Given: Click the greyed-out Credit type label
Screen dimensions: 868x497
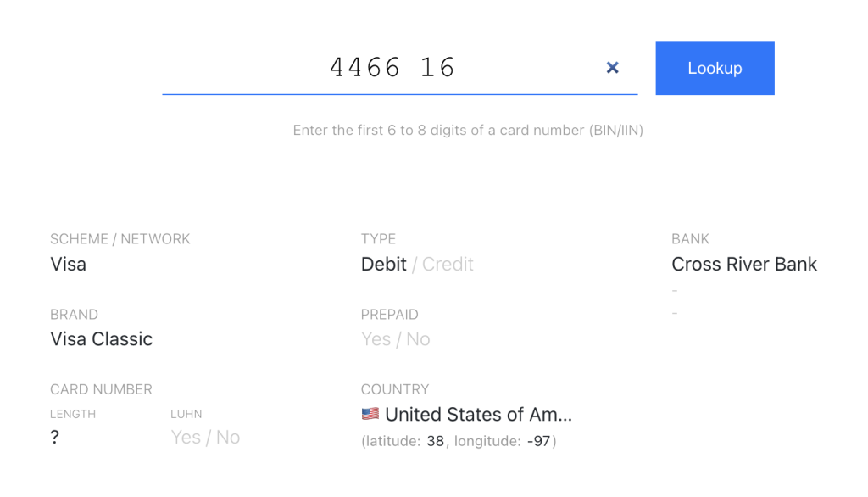Looking at the screenshot, I should (x=448, y=264).
